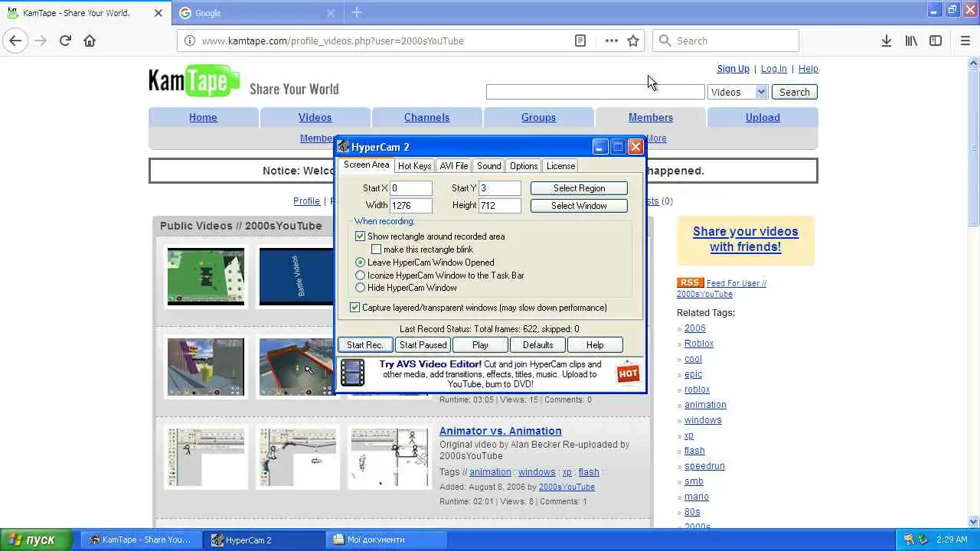Click the Roblox related tag
Image resolution: width=980 pixels, height=551 pixels.
pos(699,344)
